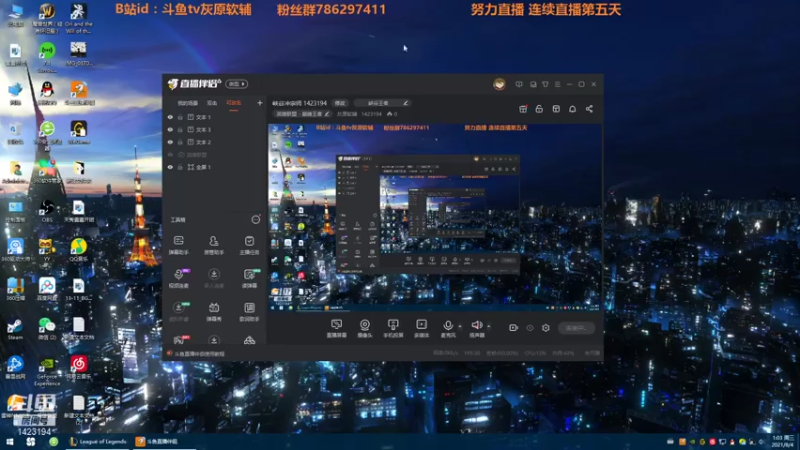Click the clock in the system tray
The image size is (800, 450).
pyautogui.click(x=783, y=442)
